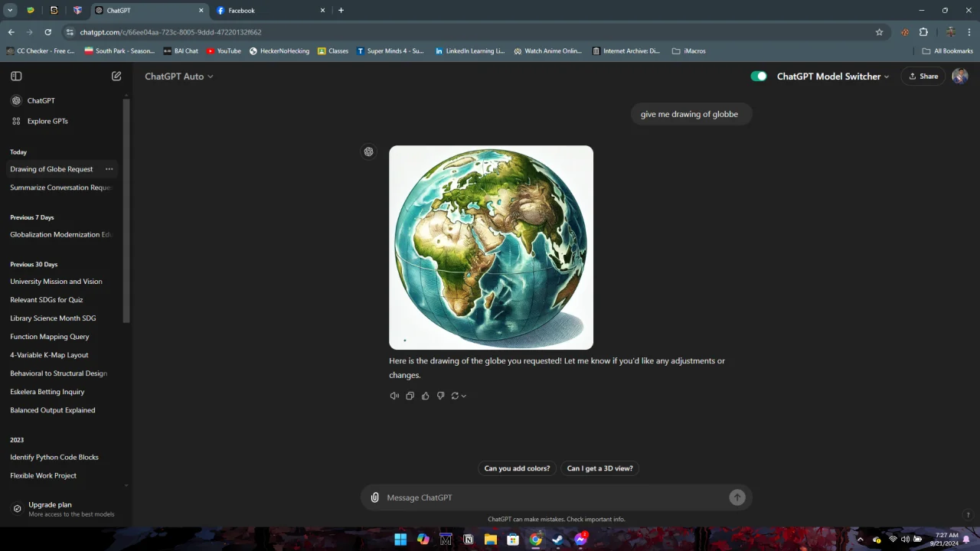The image size is (980, 551).
Task: Click the generated globe image
Action: pos(491,247)
